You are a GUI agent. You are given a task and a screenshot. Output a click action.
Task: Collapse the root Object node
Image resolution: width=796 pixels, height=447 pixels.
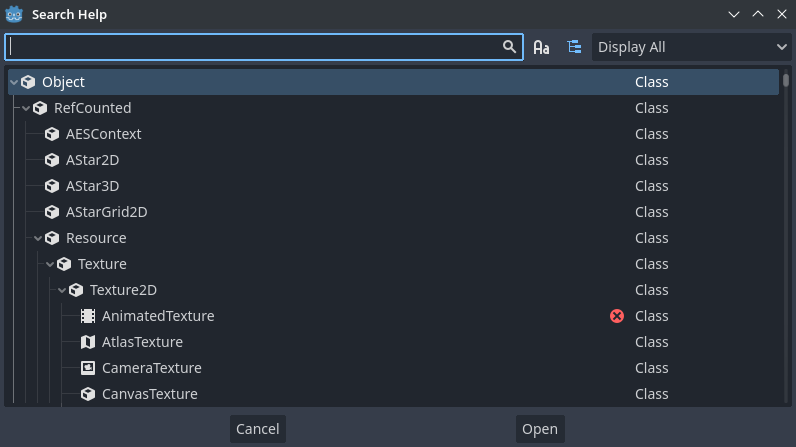pos(14,82)
